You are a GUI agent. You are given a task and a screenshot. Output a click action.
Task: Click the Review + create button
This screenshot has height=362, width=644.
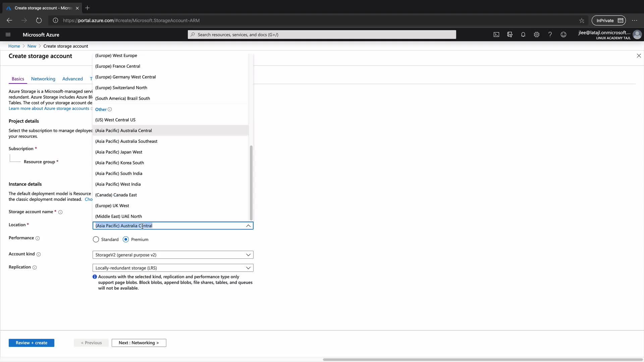click(31, 343)
